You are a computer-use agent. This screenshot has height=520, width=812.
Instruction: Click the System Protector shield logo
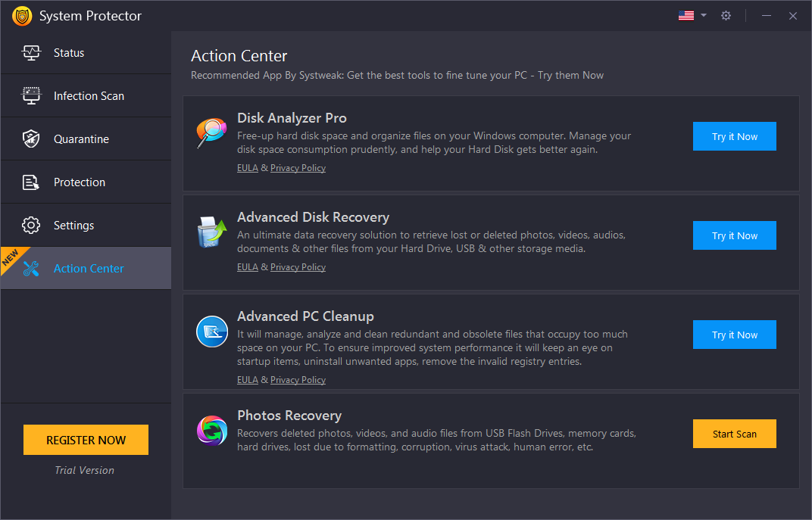[x=22, y=15]
